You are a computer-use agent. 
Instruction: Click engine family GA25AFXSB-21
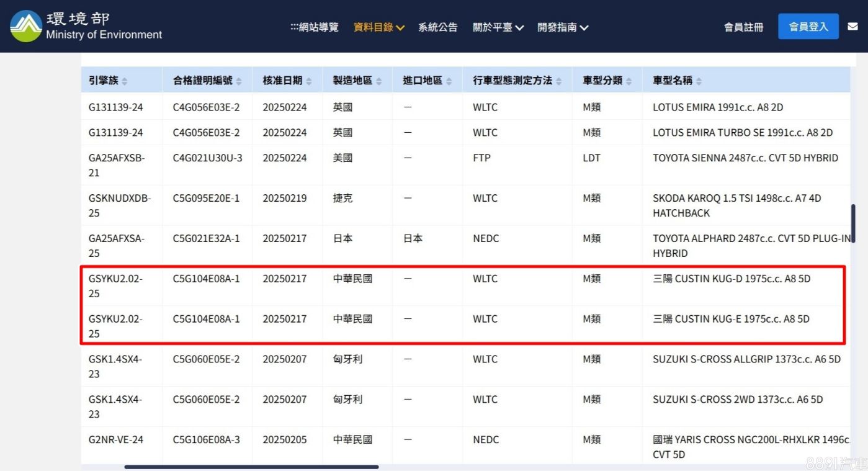pyautogui.click(x=117, y=165)
